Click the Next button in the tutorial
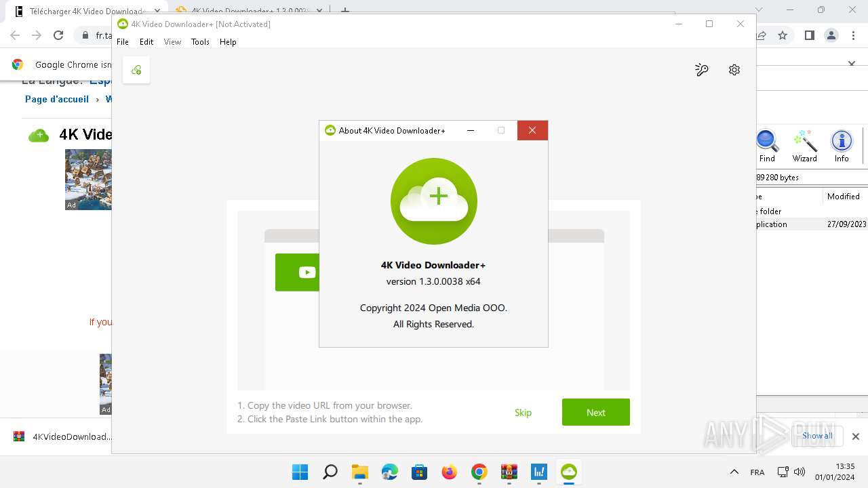The height and width of the screenshot is (488, 868). (x=596, y=412)
